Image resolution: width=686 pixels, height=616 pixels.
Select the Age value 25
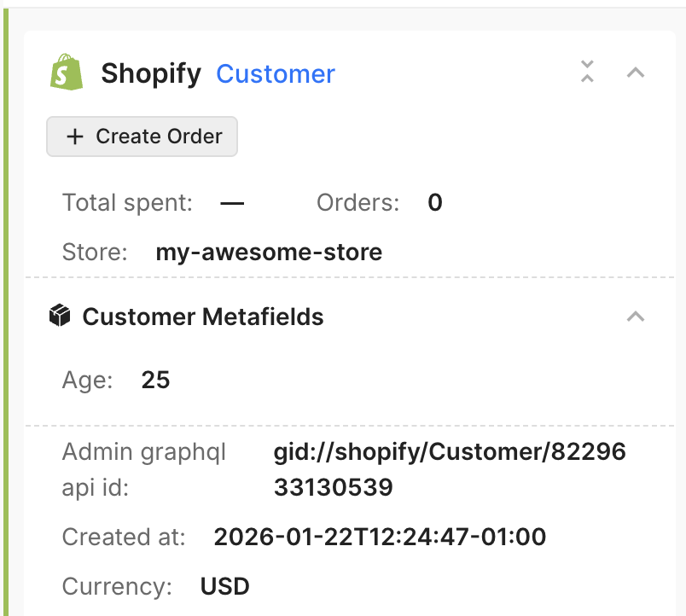coord(156,380)
